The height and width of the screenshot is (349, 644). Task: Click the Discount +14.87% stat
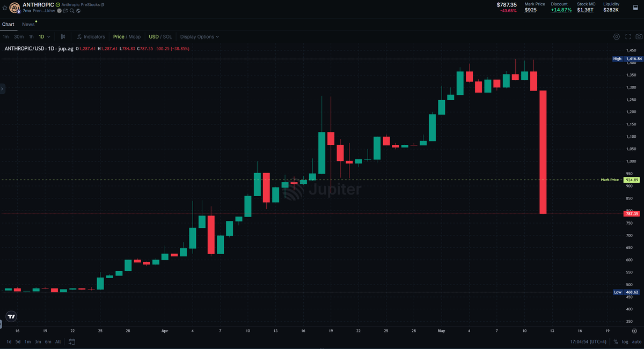(x=562, y=7)
